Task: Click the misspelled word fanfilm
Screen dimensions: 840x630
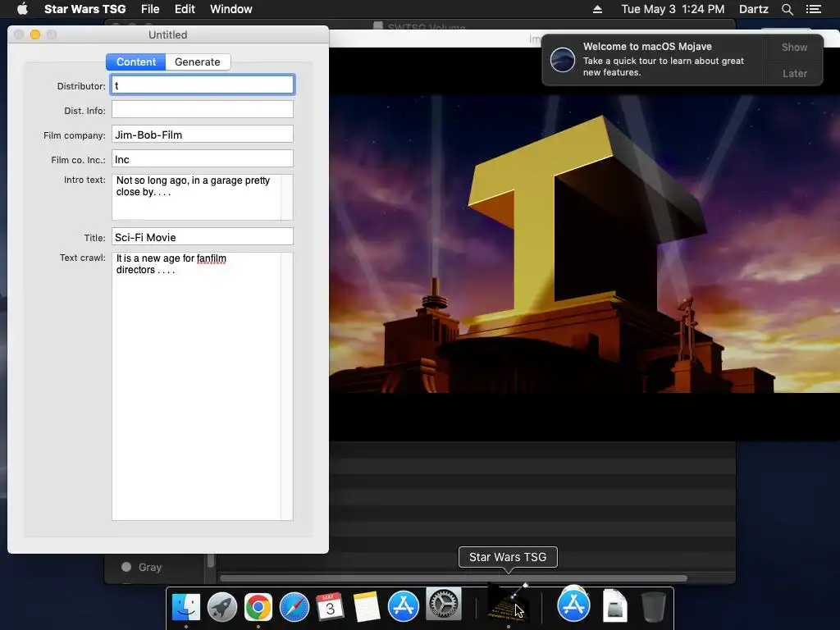Action: tap(211, 258)
